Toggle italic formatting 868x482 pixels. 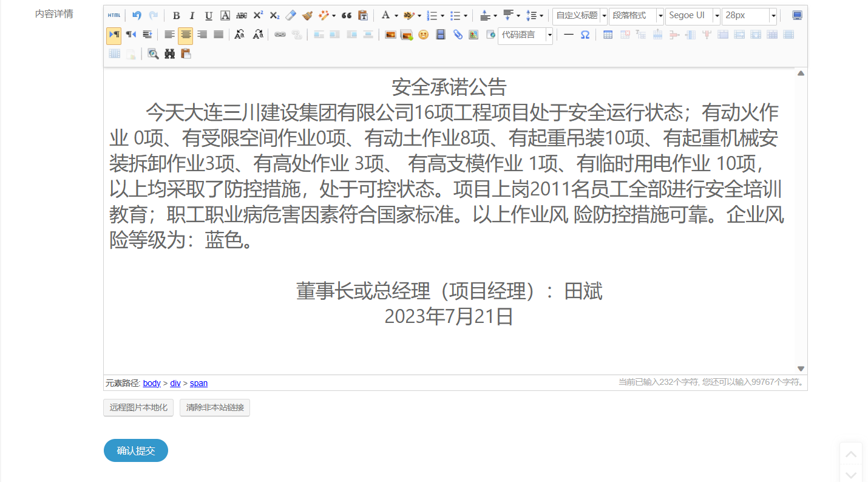[192, 16]
